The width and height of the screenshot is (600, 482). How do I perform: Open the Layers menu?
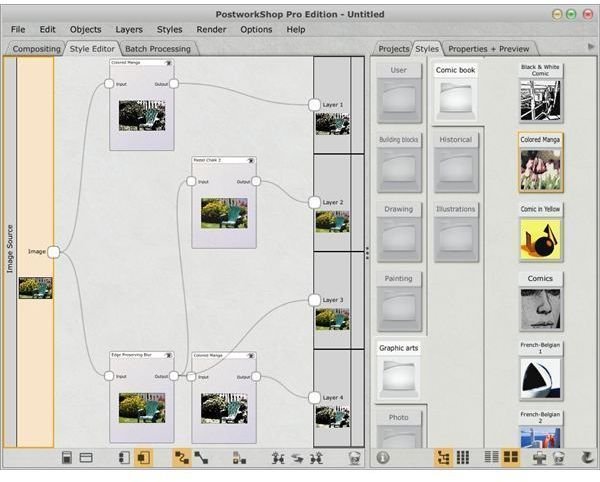click(x=129, y=29)
